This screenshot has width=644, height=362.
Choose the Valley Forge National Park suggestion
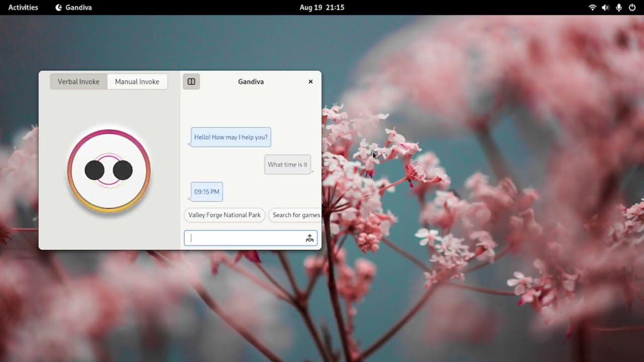coord(224,215)
